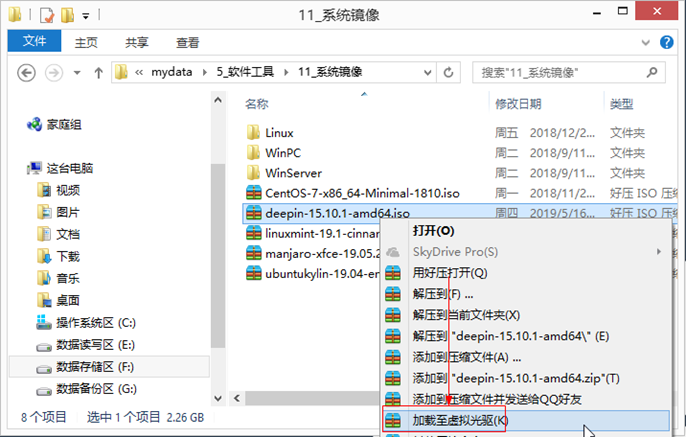The height and width of the screenshot is (437, 686).
Task: Select 用好压打开(Q) menu entry
Action: point(450,272)
